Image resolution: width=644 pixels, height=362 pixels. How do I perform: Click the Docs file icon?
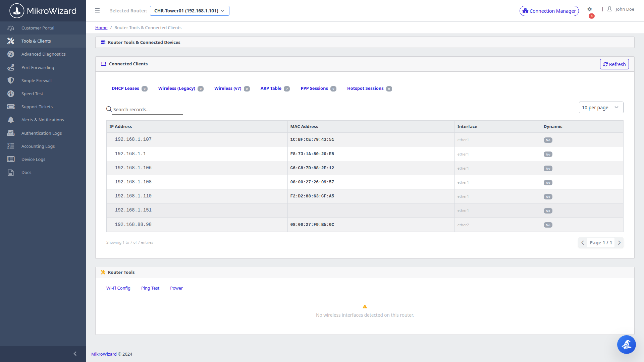tap(11, 173)
